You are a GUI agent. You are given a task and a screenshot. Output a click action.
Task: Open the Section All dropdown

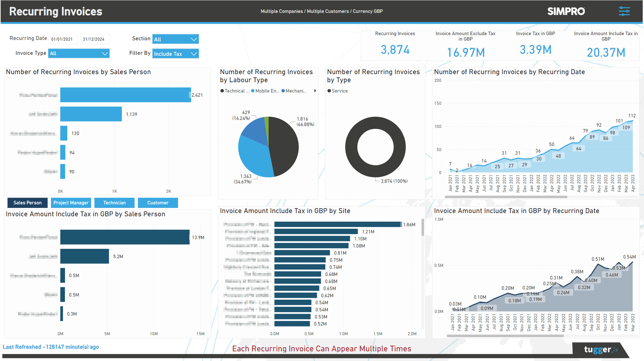[175, 39]
